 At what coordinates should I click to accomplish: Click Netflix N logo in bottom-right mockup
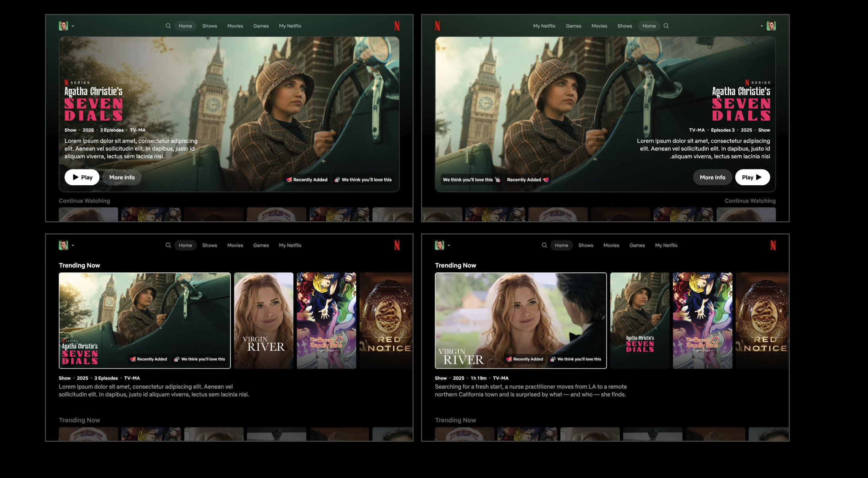click(x=773, y=245)
